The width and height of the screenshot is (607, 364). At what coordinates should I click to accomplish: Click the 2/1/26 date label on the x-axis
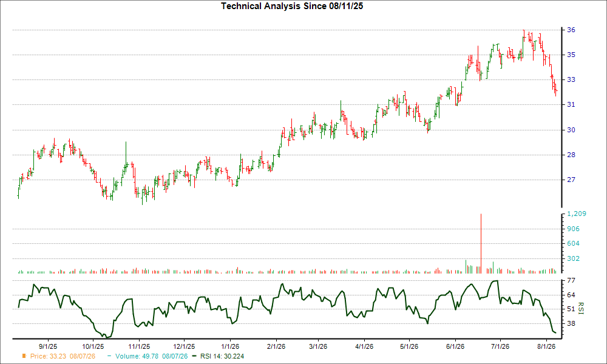tap(276, 346)
